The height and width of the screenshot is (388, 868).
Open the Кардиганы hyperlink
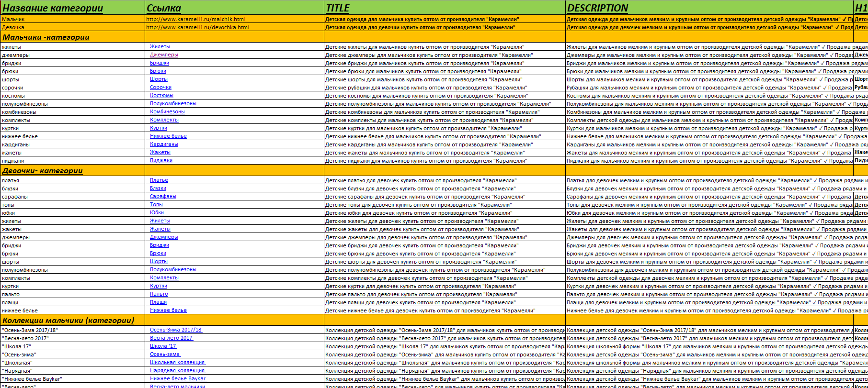164,144
